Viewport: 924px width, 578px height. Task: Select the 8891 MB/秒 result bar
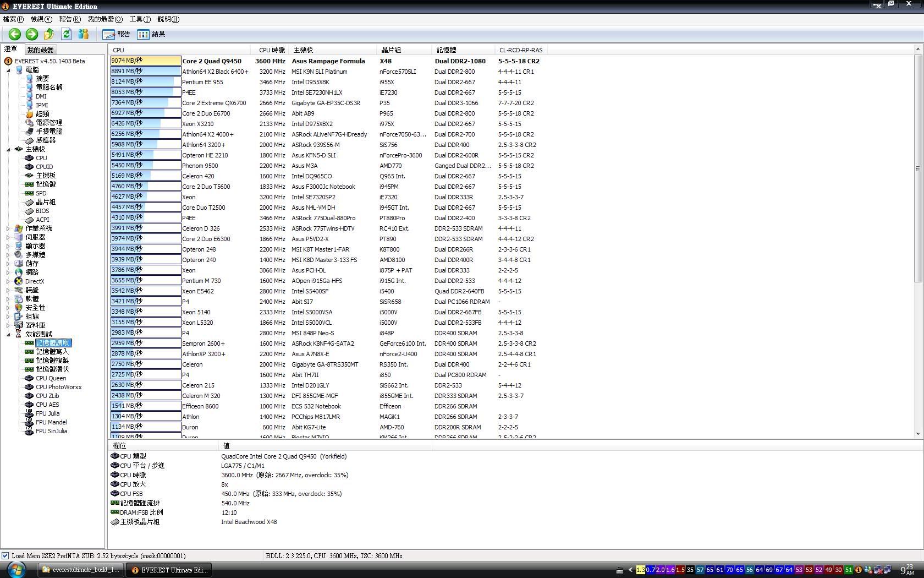(x=146, y=71)
